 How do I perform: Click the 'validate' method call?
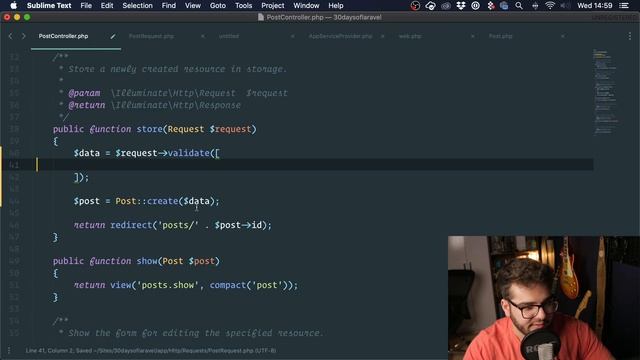click(x=189, y=153)
